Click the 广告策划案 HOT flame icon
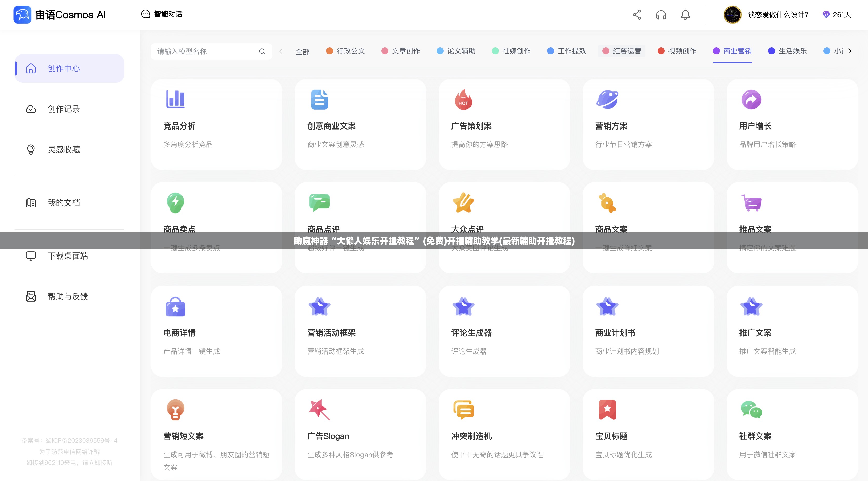Viewport: 868px width, 481px height. [x=463, y=99]
